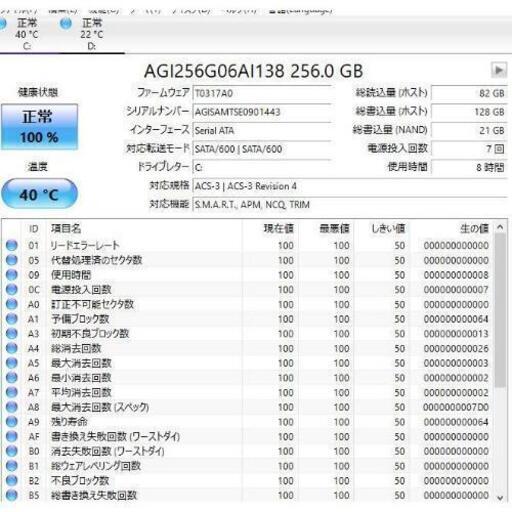Click the firmware field T0317A0
The height and width of the screenshot is (512, 512).
pyautogui.click(x=262, y=93)
